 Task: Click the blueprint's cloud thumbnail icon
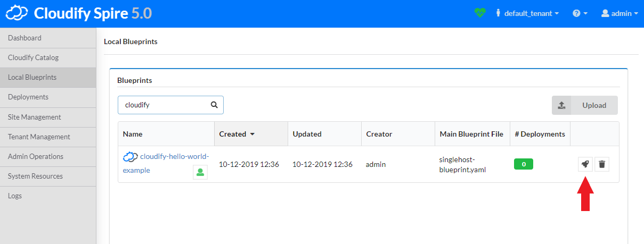(x=131, y=157)
